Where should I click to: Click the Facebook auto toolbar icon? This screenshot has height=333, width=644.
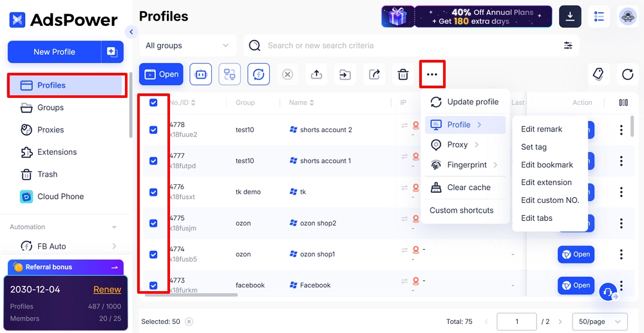(258, 74)
